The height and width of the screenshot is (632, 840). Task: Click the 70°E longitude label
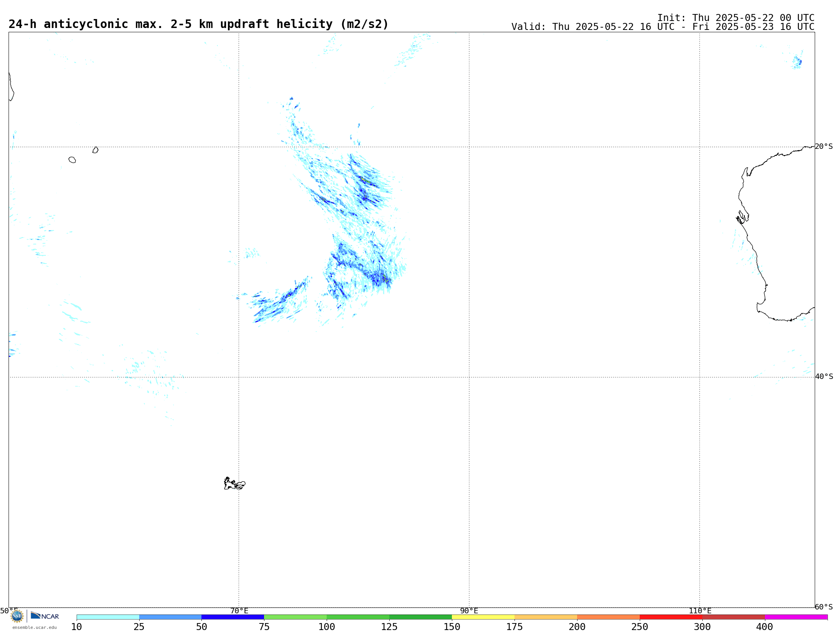(239, 611)
